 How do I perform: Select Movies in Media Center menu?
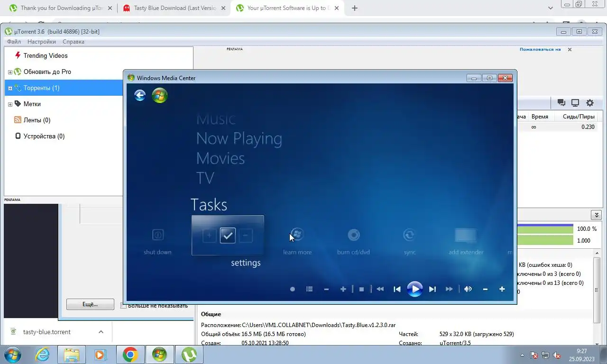pyautogui.click(x=221, y=158)
